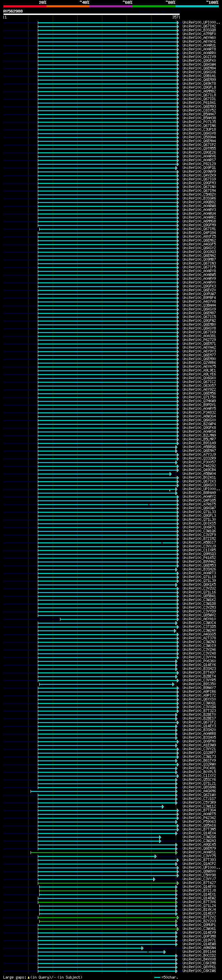
Task: Select hit label UniRef100_B8R4A9
Action: [199, 493]
